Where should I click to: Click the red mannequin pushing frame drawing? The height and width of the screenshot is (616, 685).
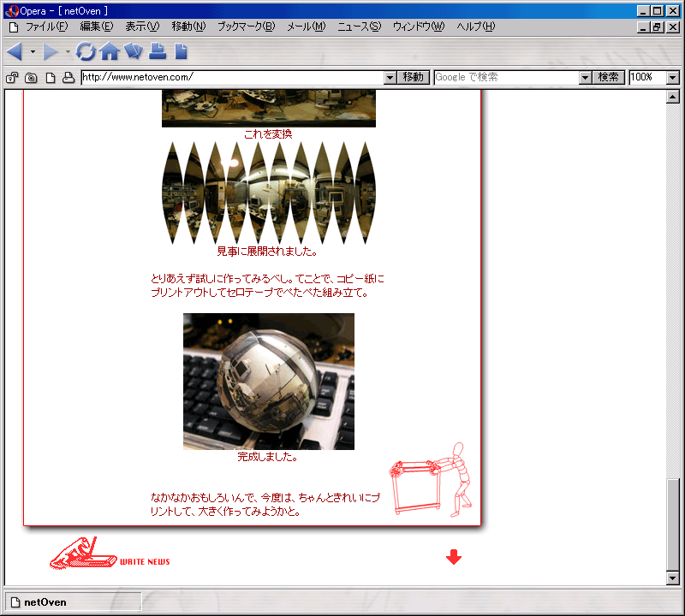point(431,480)
